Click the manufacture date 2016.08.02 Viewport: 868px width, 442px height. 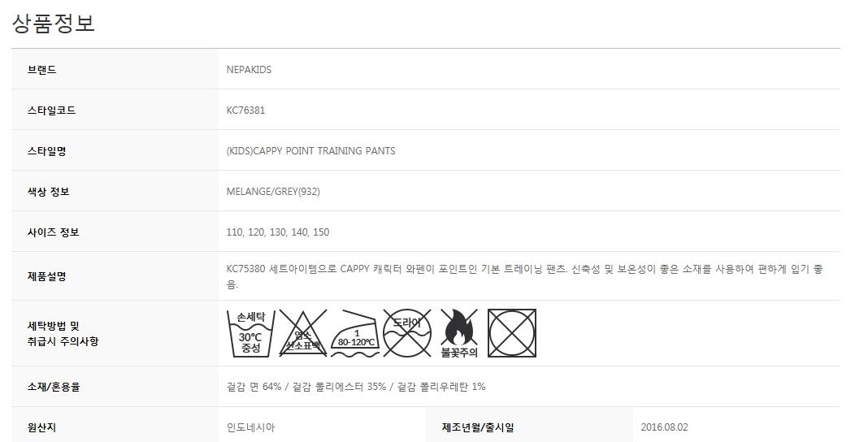point(664,427)
